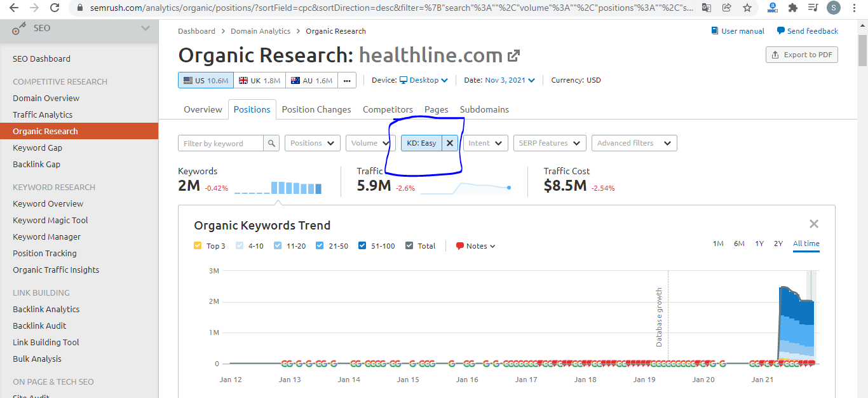Open the Notes dropdown above the chart
This screenshot has width=868, height=398.
pos(476,246)
